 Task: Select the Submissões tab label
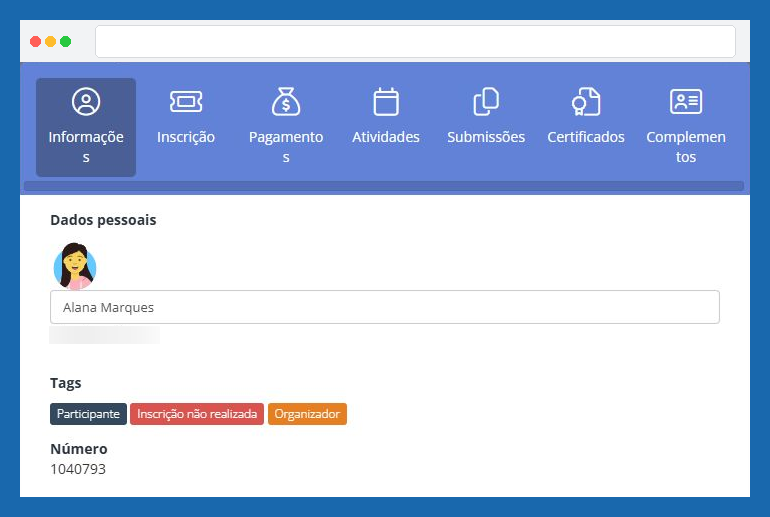tap(486, 137)
